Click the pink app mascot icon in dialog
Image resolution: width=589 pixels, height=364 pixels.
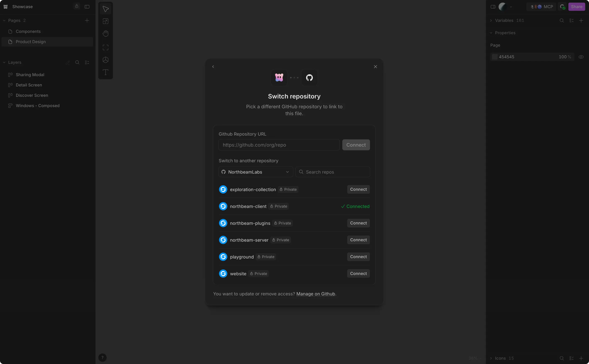click(279, 78)
